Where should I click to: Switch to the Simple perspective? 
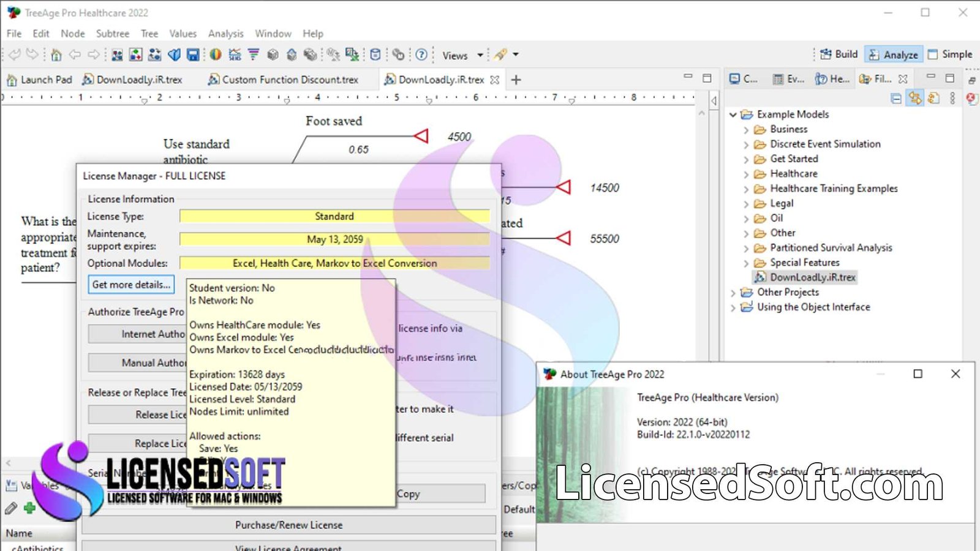tap(950, 54)
